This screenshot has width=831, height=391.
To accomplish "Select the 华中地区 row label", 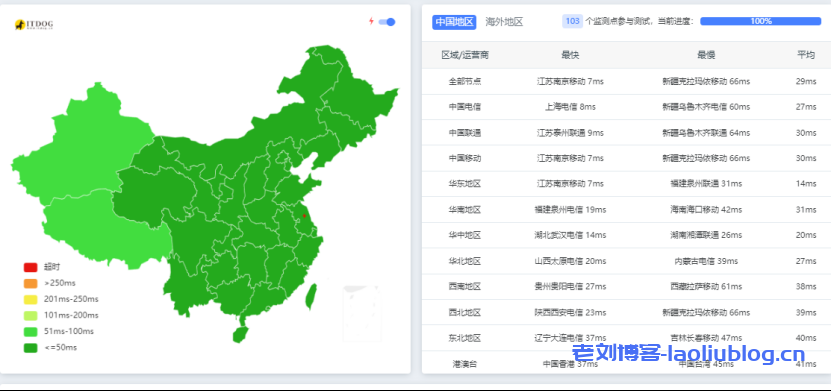I will 465,235.
